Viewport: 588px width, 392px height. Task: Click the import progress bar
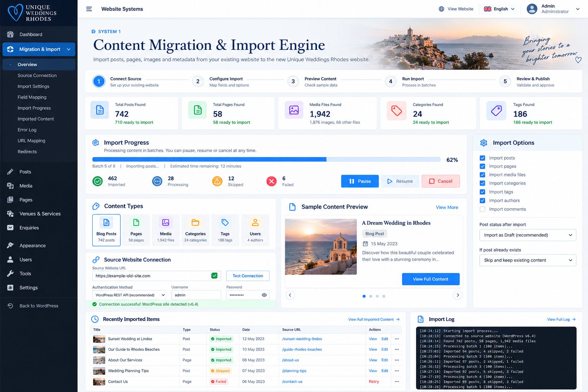[266, 159]
